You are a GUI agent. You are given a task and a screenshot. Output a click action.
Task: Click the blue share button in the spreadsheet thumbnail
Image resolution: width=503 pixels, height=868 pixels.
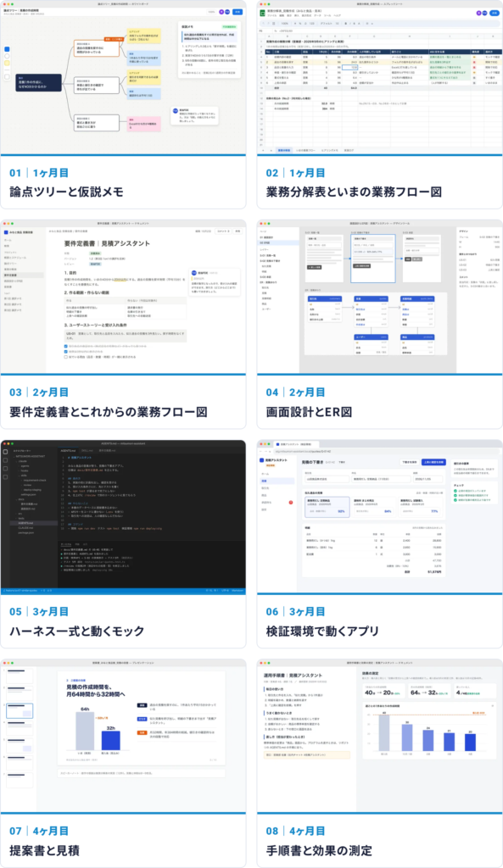click(x=495, y=12)
